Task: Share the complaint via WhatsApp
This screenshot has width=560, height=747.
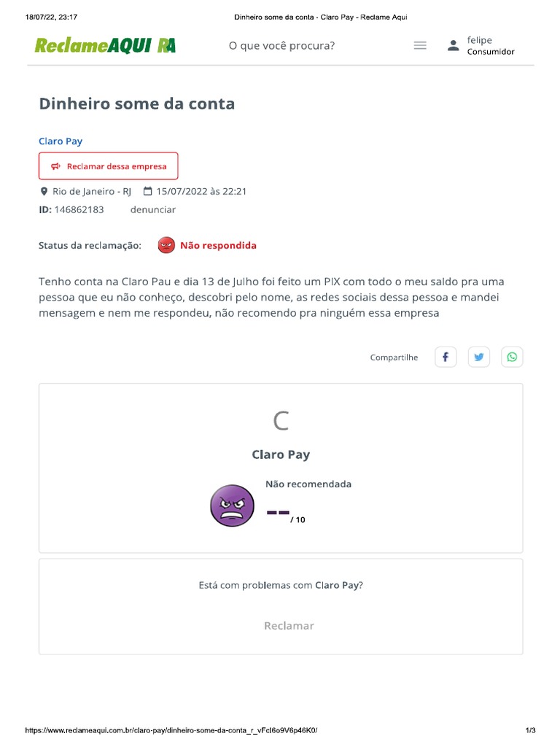Action: 512,357
